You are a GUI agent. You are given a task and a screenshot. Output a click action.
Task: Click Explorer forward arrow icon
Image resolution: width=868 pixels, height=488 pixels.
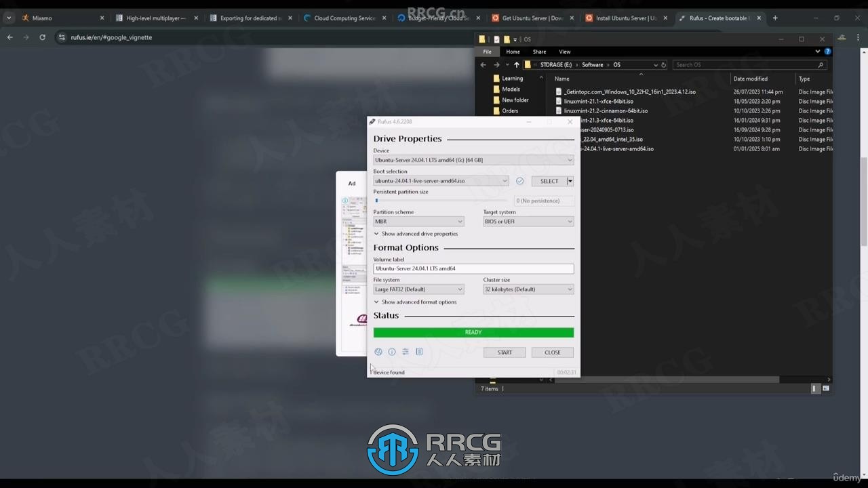pyautogui.click(x=496, y=64)
